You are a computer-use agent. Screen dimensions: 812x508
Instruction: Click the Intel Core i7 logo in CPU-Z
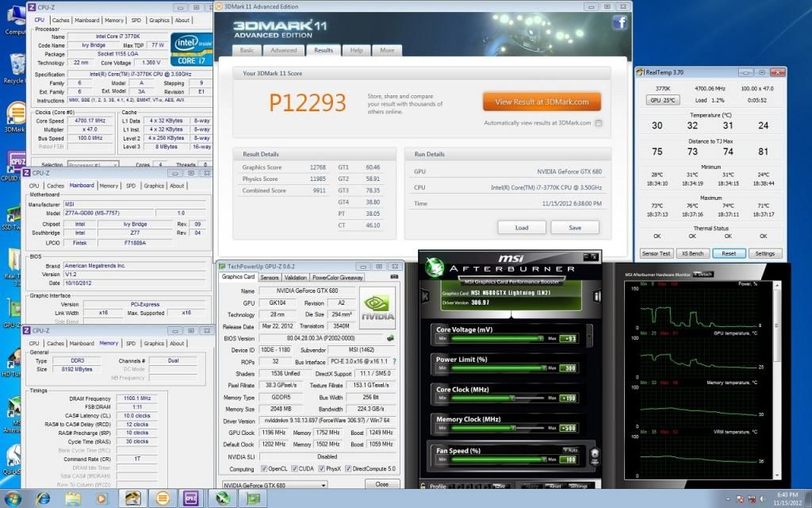pyautogui.click(x=191, y=49)
